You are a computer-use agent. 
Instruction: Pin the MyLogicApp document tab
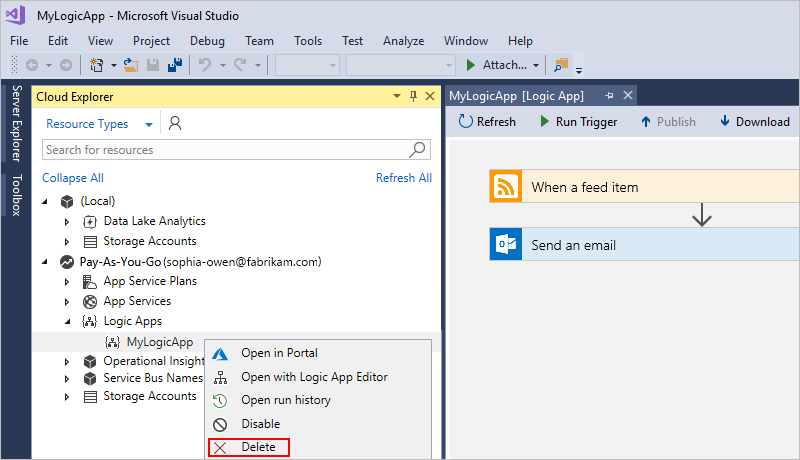609,96
